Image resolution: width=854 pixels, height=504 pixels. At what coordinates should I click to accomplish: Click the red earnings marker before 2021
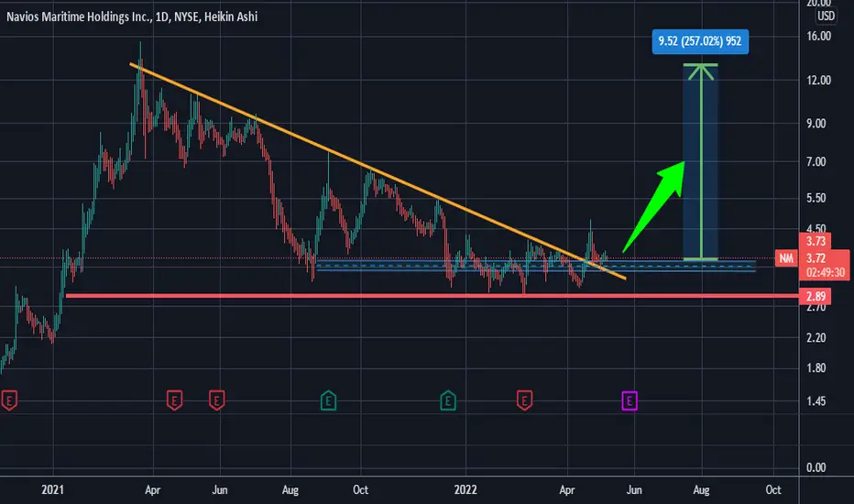(9, 400)
